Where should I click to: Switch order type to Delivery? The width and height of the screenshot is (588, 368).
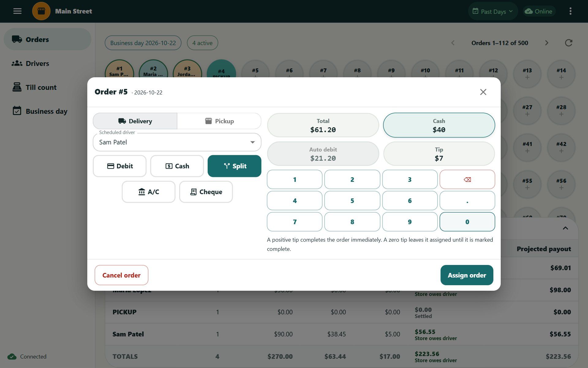point(135,121)
